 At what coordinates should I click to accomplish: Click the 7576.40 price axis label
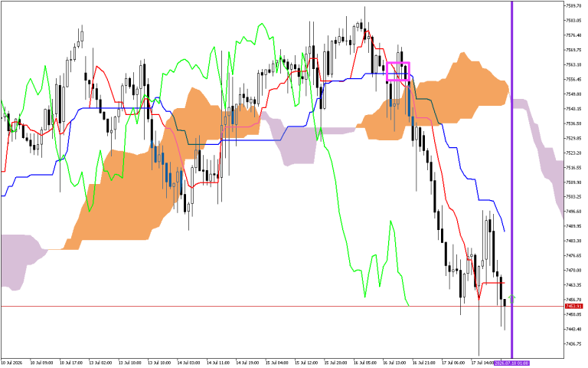click(573, 35)
